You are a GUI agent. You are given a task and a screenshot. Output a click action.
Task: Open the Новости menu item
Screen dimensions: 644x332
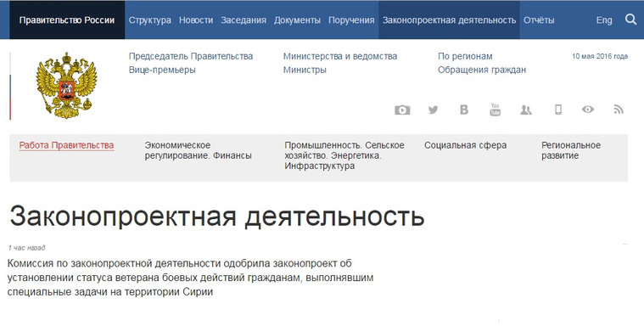click(196, 20)
